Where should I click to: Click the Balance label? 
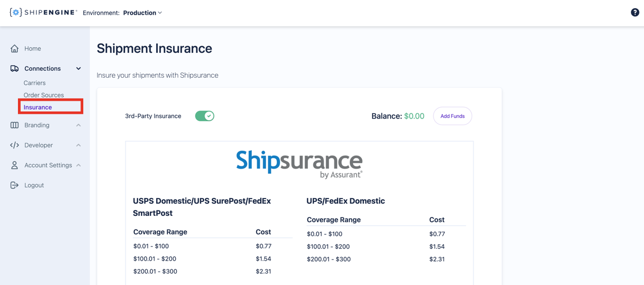(x=387, y=116)
